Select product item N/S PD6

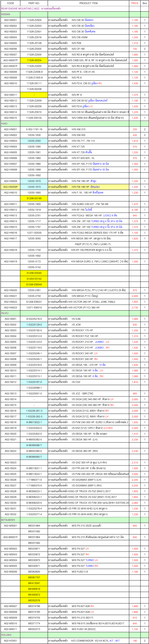pos(88,43)
